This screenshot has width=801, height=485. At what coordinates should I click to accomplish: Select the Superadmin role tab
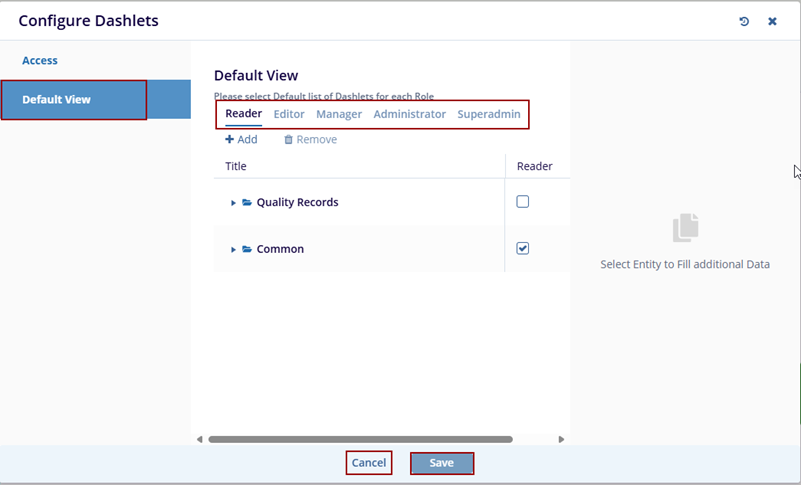coord(489,114)
